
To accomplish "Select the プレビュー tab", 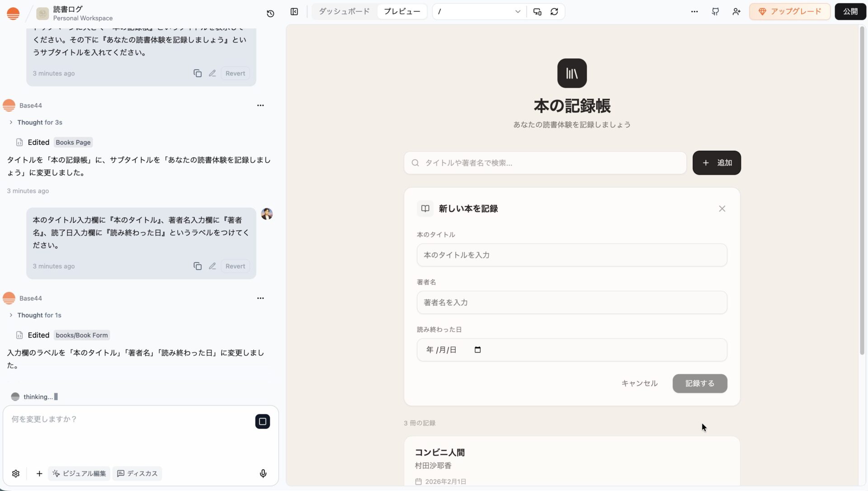I will [402, 12].
